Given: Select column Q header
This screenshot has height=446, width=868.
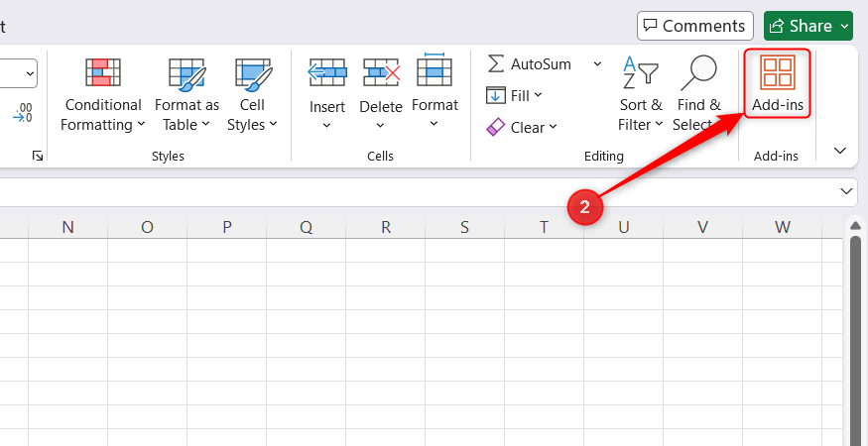Looking at the screenshot, I should click(307, 227).
